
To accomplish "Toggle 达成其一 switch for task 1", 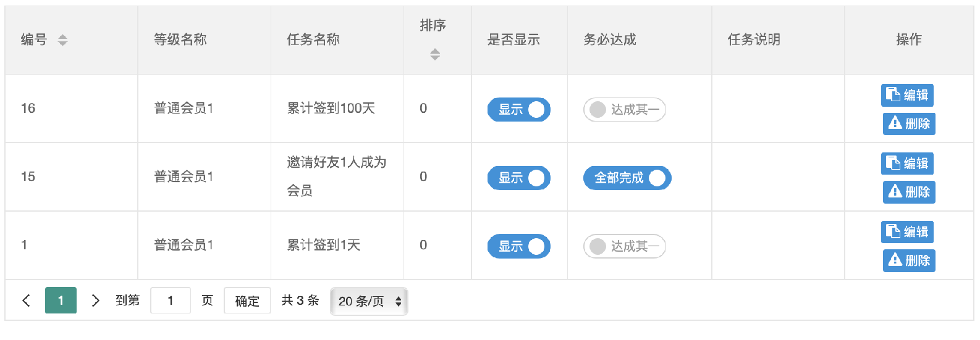I will click(625, 247).
